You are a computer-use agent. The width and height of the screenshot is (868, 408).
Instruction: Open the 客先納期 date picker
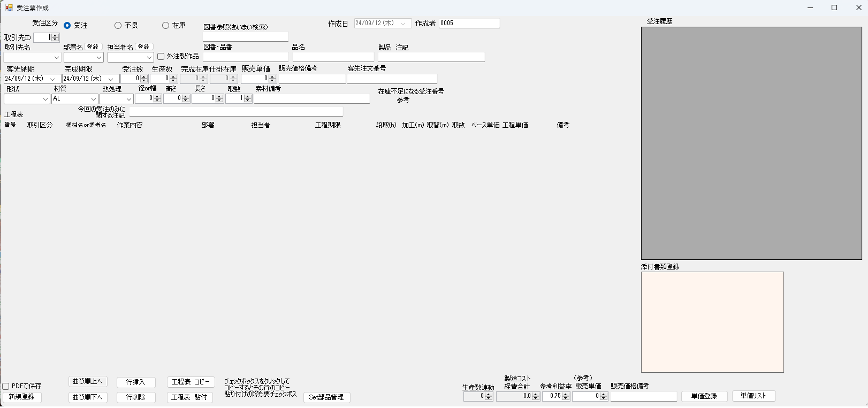click(x=52, y=79)
